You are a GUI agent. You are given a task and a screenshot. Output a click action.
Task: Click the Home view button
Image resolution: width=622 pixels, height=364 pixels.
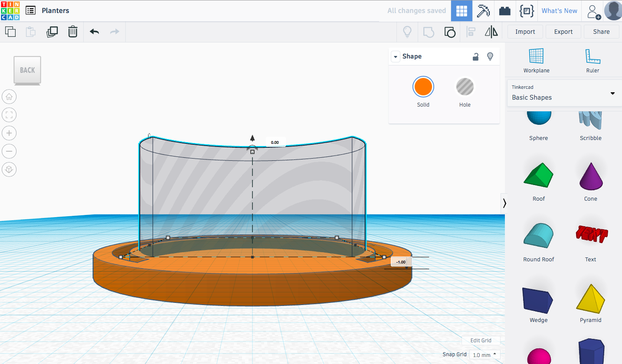[9, 97]
